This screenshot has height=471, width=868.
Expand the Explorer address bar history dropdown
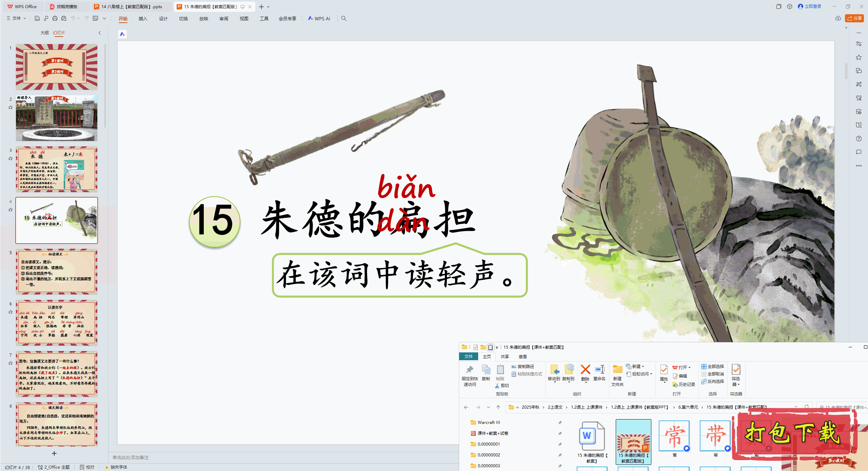tap(796, 407)
